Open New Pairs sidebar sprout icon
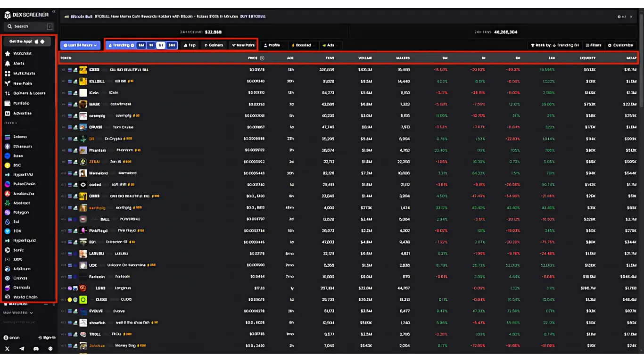This screenshot has height=362, width=644. click(8, 83)
